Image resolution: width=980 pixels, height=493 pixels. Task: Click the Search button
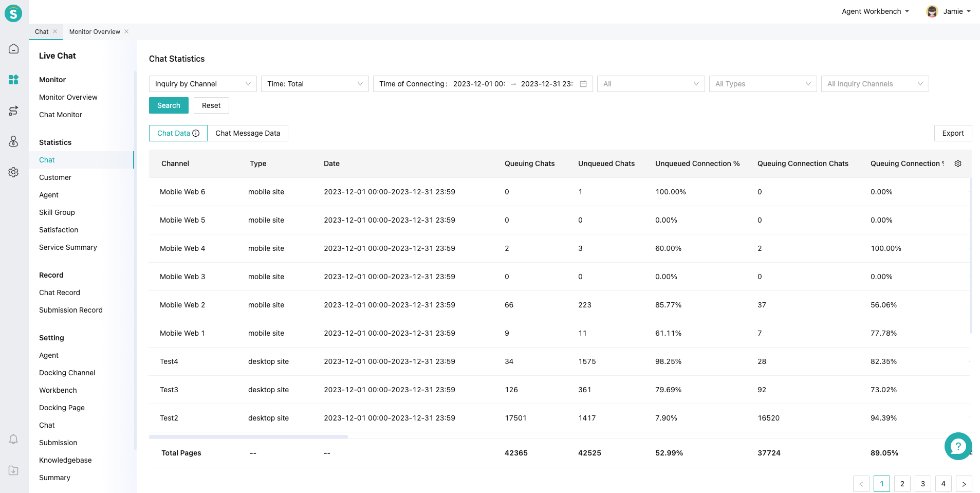click(169, 105)
